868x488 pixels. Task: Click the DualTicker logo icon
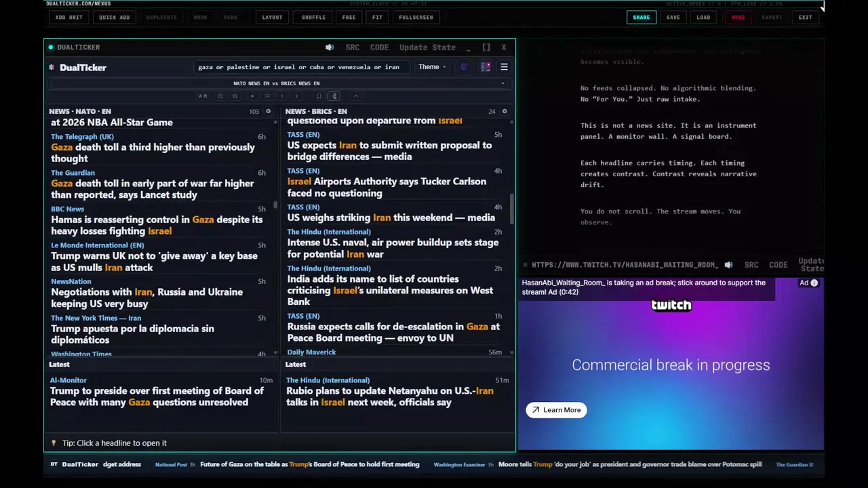[52, 67]
